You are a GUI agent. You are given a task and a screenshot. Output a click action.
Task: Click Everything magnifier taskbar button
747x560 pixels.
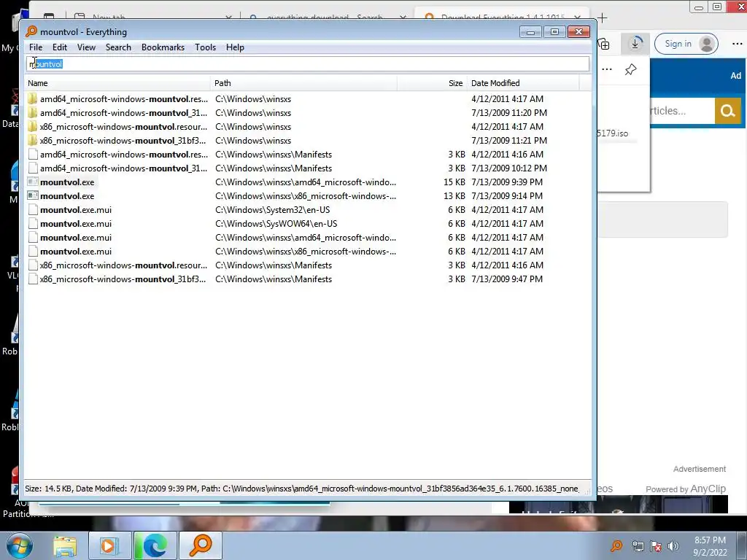201,545
